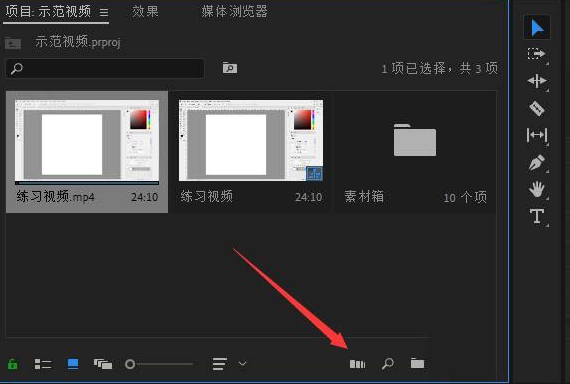Click the search bin filter icon
570x384 pixels.
coord(230,68)
